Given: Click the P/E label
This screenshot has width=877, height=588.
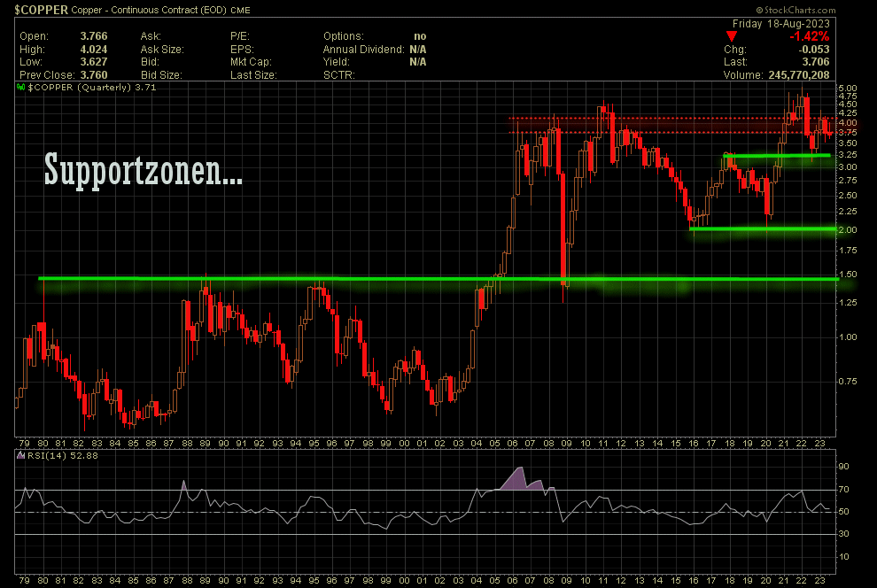Looking at the screenshot, I should (x=240, y=36).
